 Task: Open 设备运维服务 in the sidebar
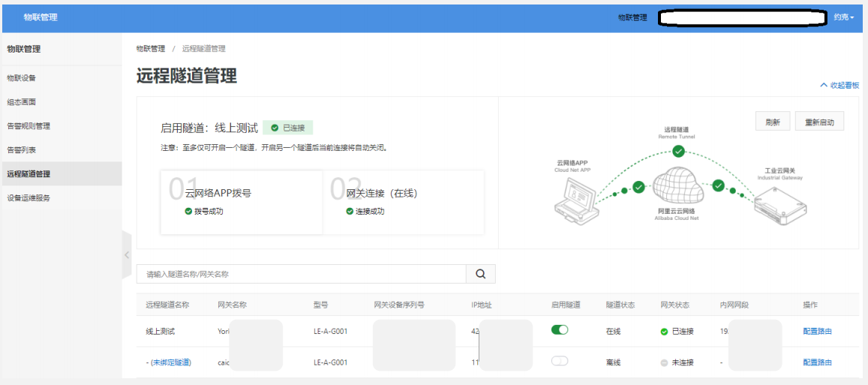[x=29, y=198]
